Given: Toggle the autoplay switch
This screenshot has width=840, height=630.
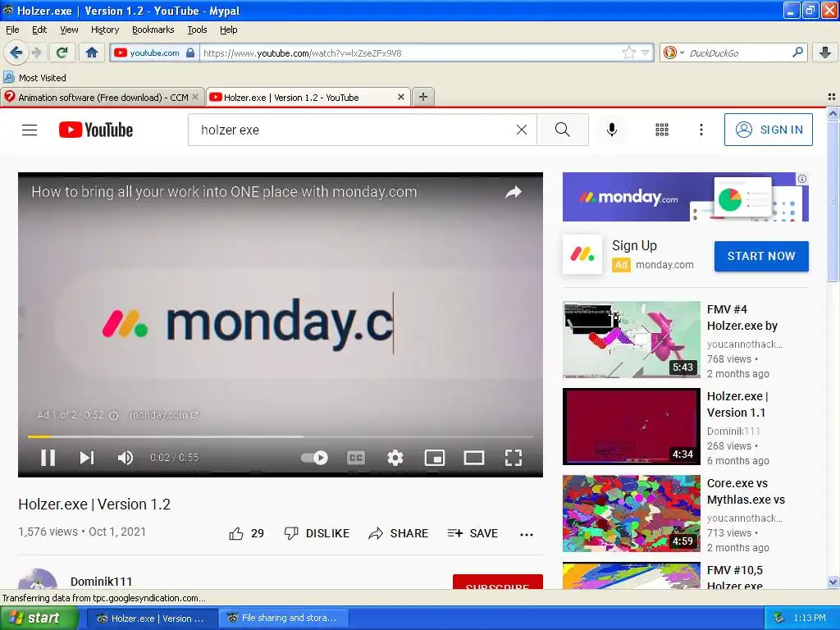Looking at the screenshot, I should point(314,458).
